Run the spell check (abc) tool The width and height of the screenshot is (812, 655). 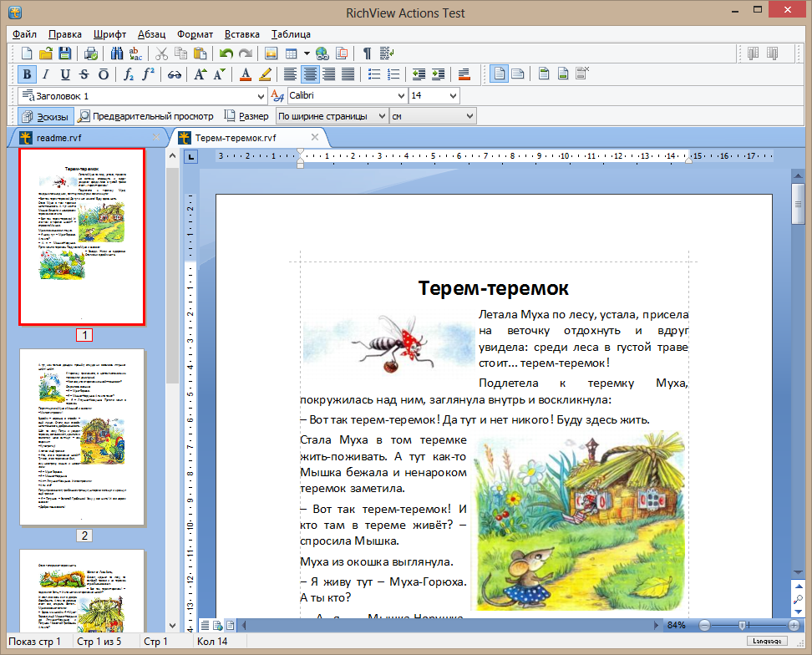(135, 53)
